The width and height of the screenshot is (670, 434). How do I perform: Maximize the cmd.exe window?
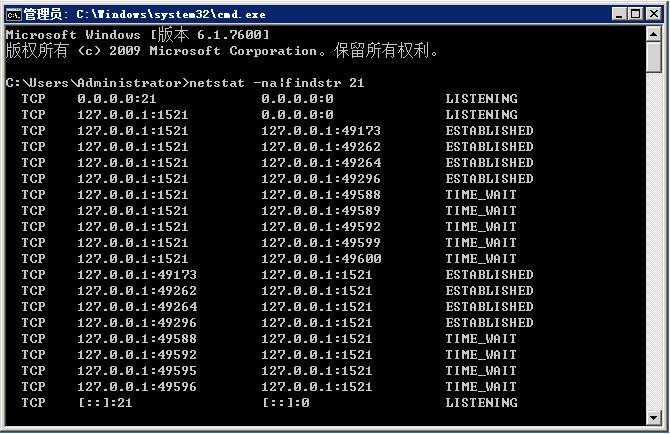[x=636, y=14]
